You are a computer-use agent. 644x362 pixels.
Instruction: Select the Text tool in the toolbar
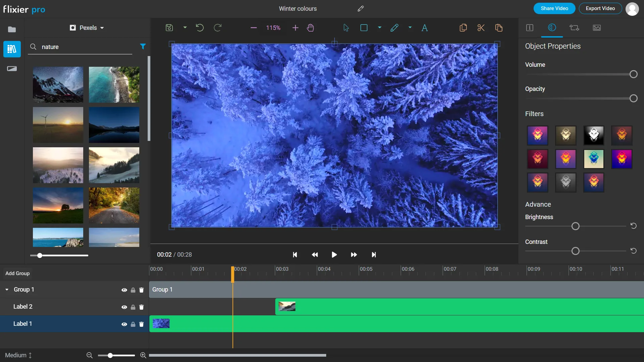point(425,28)
